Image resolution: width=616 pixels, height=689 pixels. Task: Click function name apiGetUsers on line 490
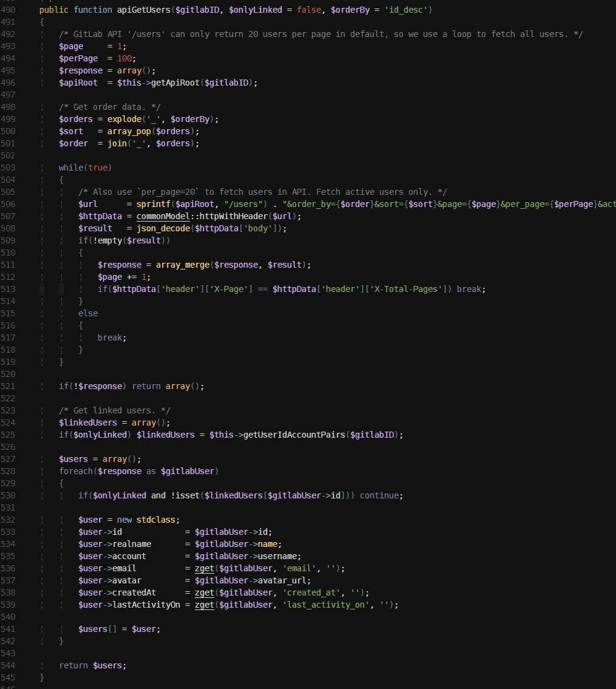144,10
